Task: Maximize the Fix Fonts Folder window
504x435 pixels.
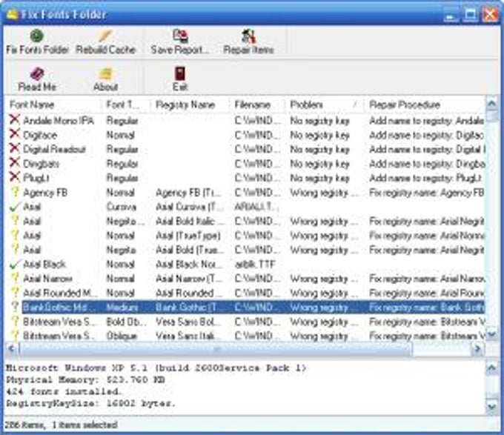Action: pyautogui.click(x=471, y=15)
